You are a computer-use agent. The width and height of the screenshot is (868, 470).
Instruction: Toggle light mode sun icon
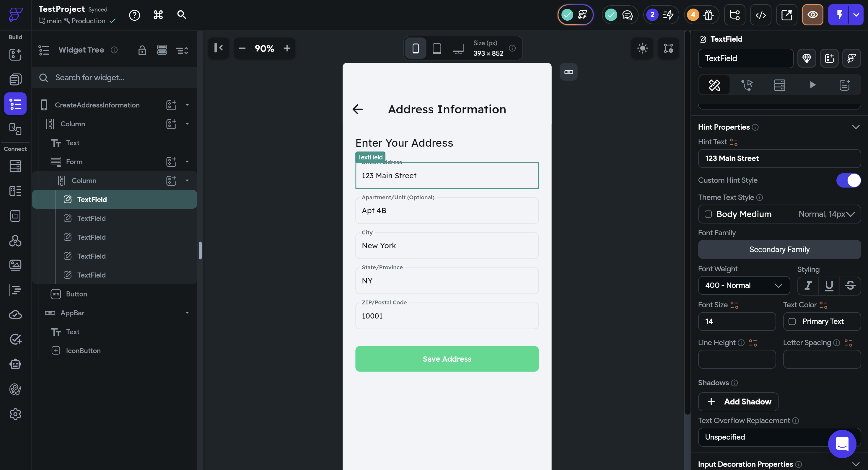642,48
